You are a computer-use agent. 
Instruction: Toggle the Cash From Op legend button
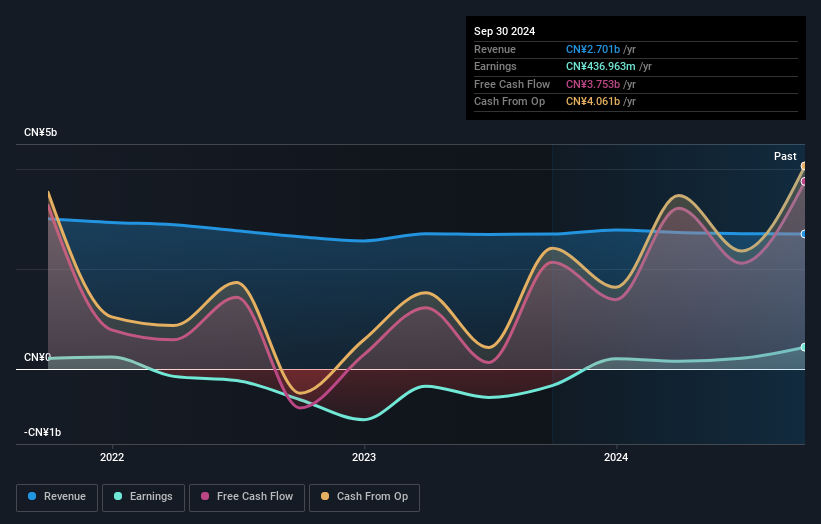[364, 497]
